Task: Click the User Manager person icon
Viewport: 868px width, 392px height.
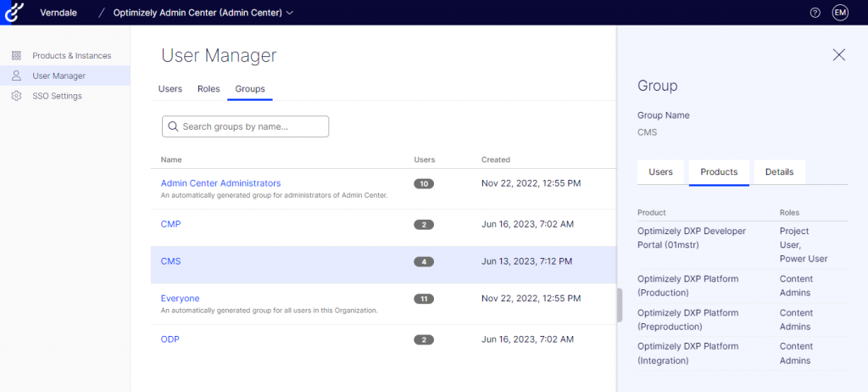Action: (16, 76)
